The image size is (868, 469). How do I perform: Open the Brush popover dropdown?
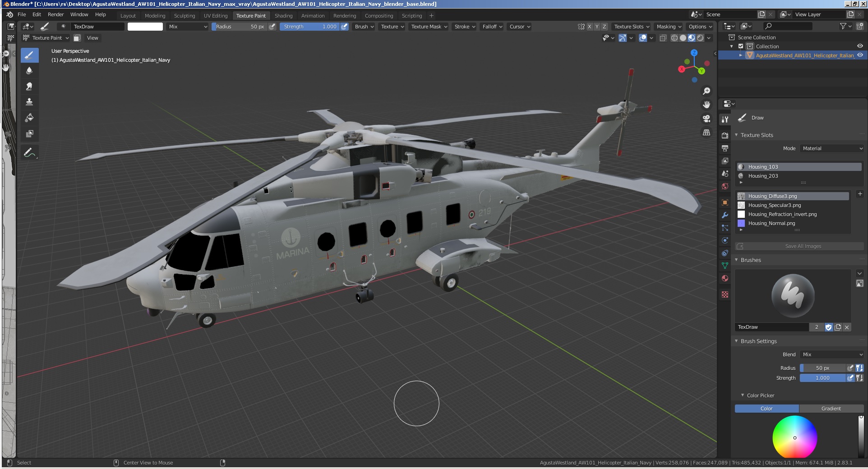coord(364,27)
